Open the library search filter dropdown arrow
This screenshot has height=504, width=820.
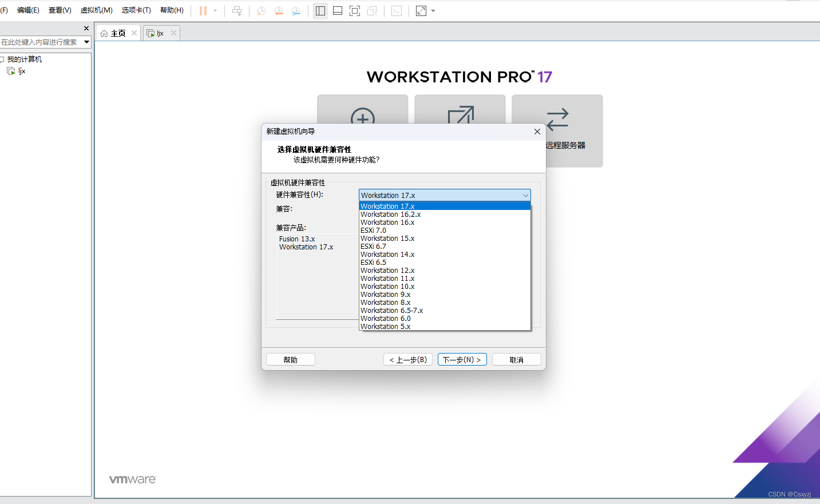[87, 42]
